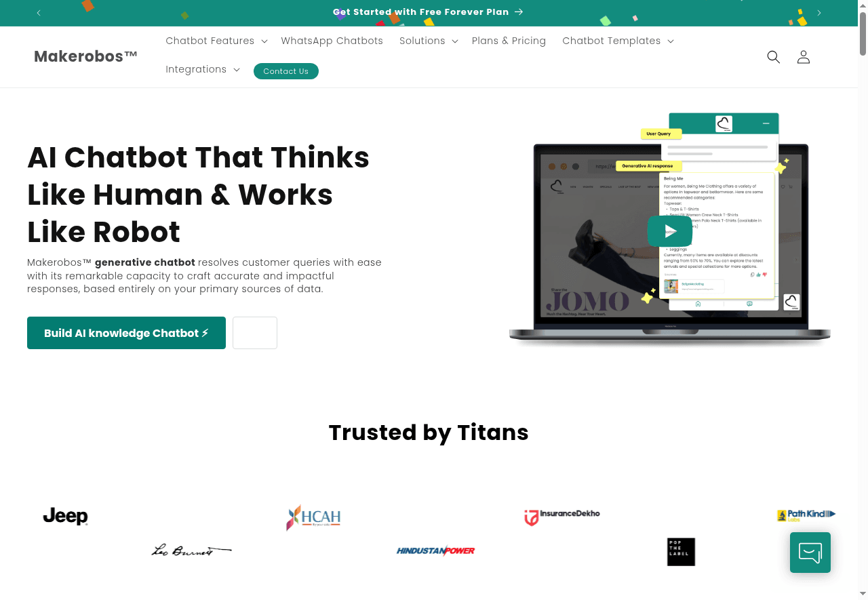Select the chat bubble icon in the widget footer
Viewport: 868px width, 600px height.
[x=751, y=304]
